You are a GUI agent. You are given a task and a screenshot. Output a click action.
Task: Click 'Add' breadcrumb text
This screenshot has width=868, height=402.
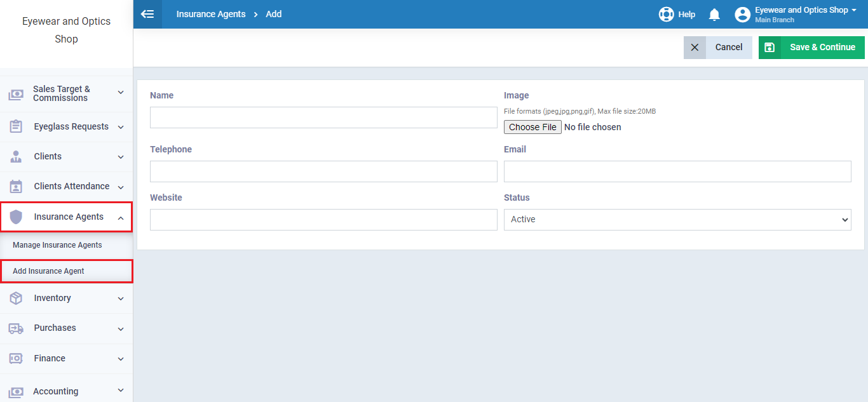274,14
